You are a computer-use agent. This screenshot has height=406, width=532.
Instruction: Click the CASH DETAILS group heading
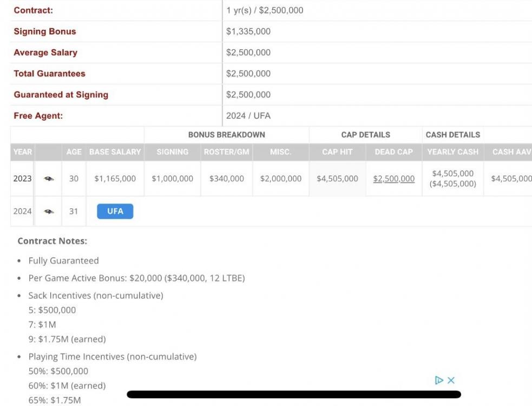452,135
